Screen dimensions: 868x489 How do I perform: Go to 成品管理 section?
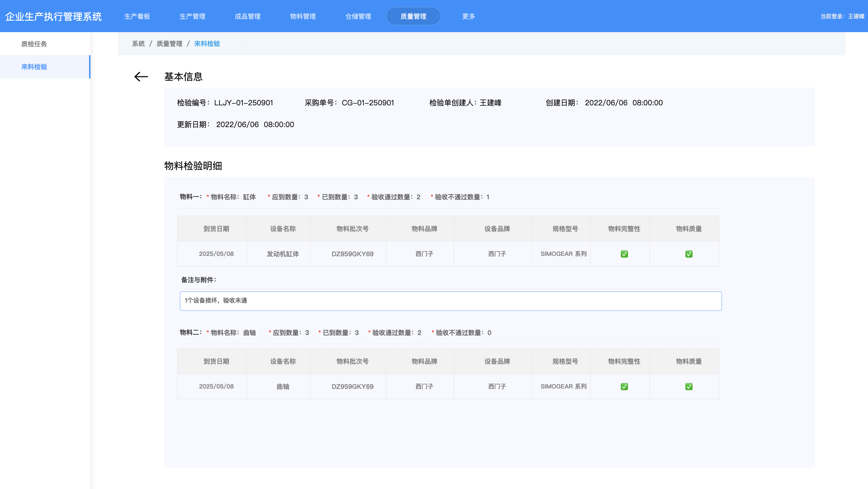click(x=248, y=16)
